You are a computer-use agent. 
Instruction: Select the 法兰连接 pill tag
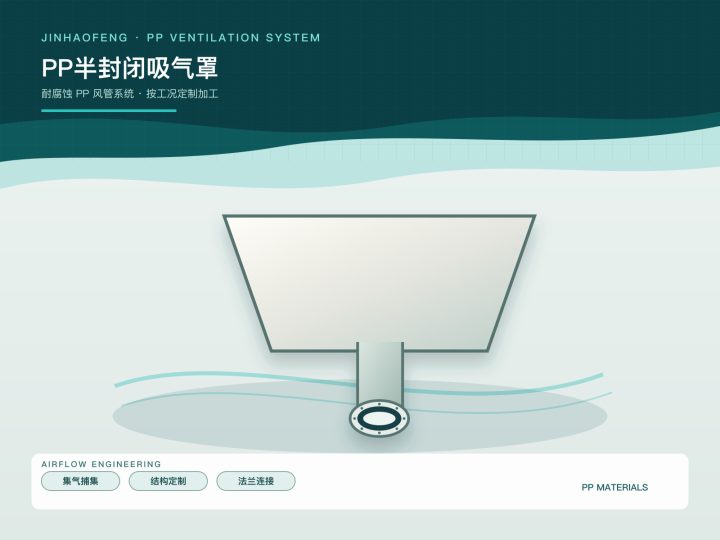coord(256,481)
